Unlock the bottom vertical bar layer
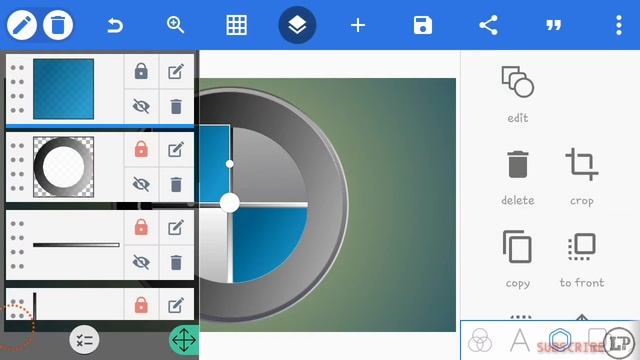This screenshot has width=640, height=360. click(141, 305)
